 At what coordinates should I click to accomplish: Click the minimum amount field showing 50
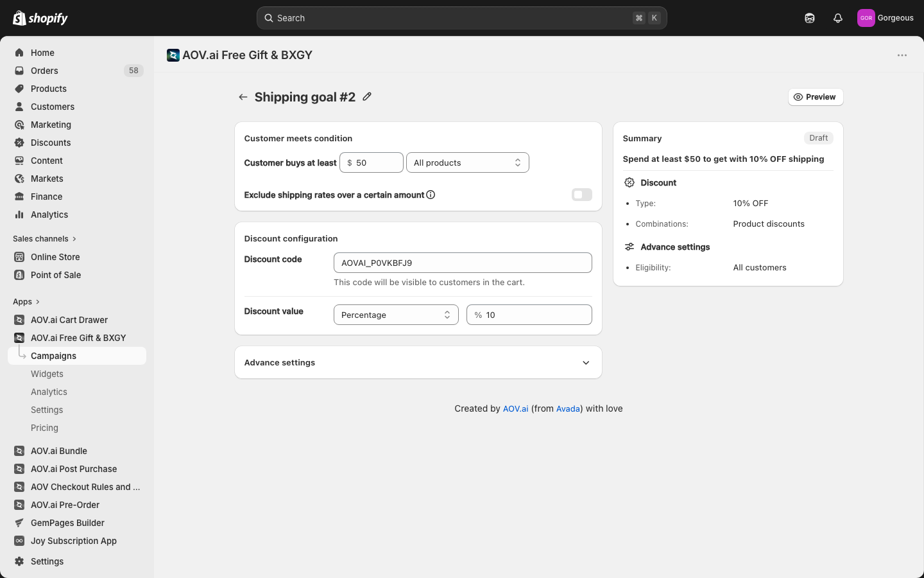point(372,162)
